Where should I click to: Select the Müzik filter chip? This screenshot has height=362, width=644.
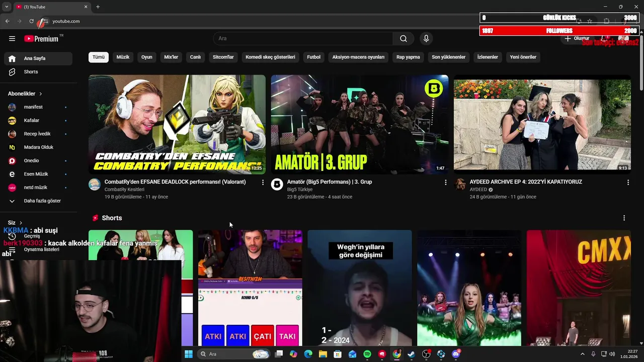point(123,57)
